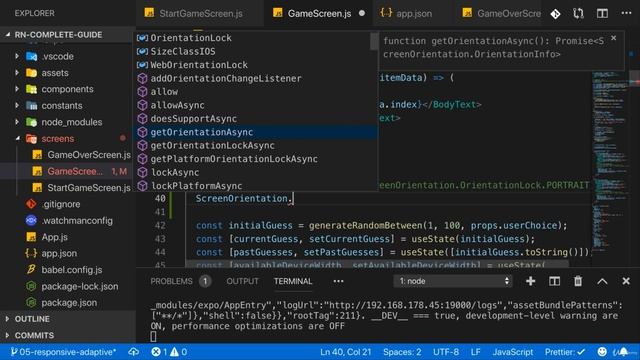640x360 pixels.
Task: Open notifications bell in status bar
Action: coord(623,352)
